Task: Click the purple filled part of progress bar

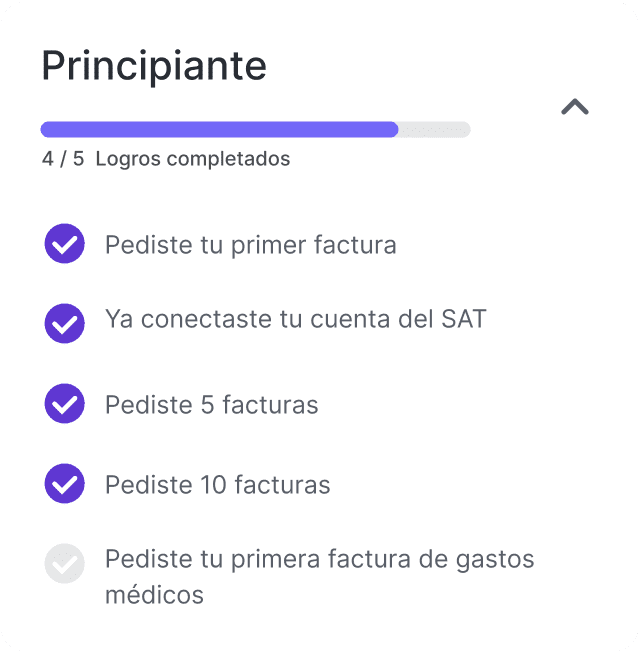Action: pos(219,129)
